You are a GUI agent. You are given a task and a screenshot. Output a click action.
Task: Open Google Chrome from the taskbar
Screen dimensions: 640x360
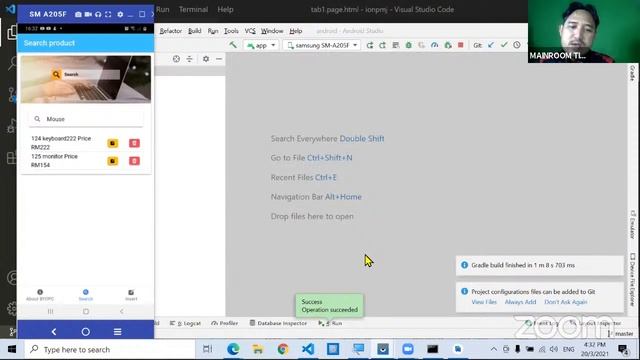[x=283, y=349]
